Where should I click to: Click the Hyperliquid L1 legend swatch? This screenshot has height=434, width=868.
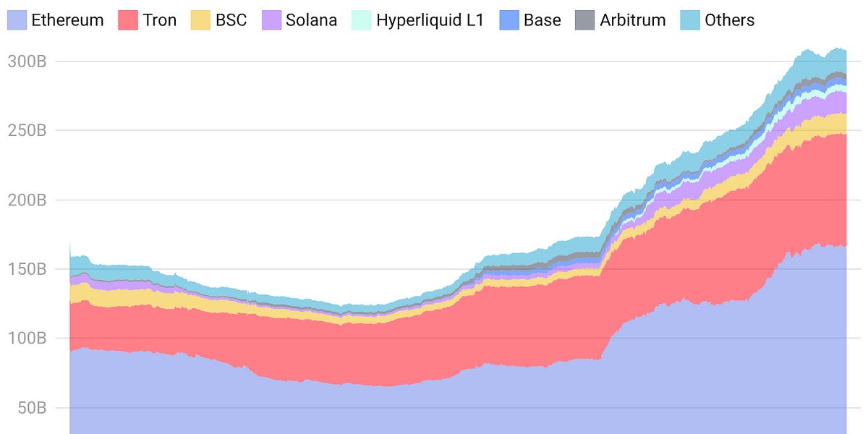(361, 20)
